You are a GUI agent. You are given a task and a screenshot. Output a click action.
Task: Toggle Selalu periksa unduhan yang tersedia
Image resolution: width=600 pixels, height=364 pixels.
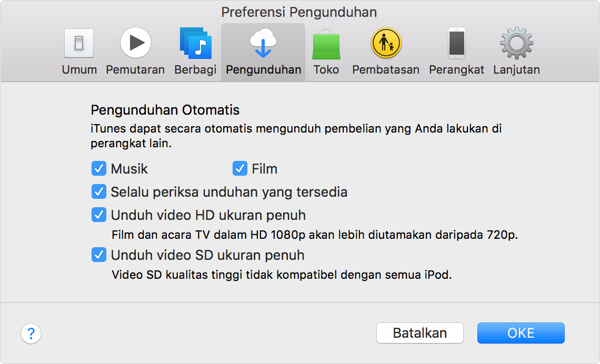pyautogui.click(x=98, y=192)
